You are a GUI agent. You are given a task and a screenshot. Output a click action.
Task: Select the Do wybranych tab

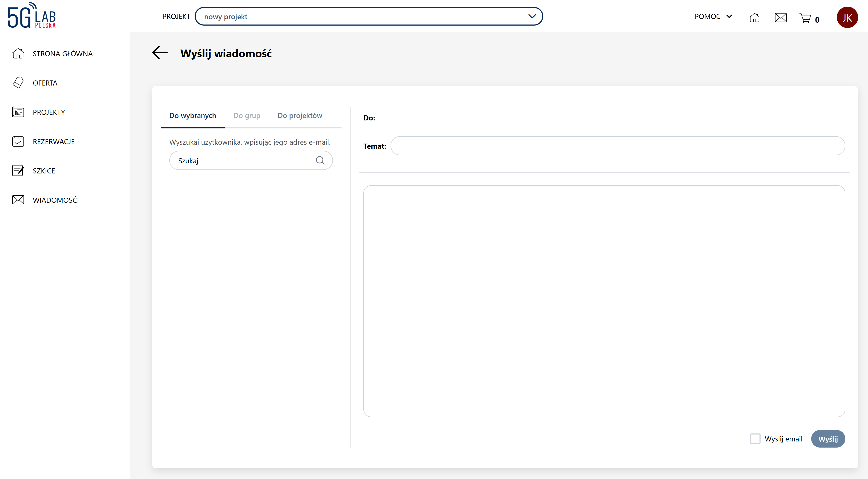click(x=192, y=116)
